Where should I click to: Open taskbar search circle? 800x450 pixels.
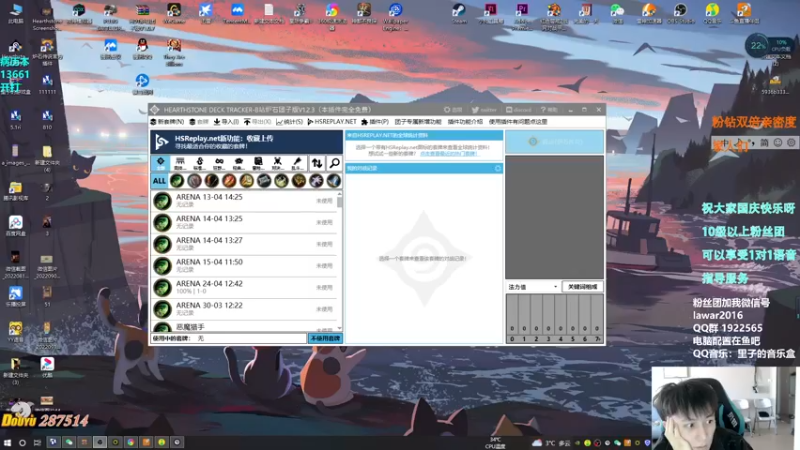coord(22,442)
